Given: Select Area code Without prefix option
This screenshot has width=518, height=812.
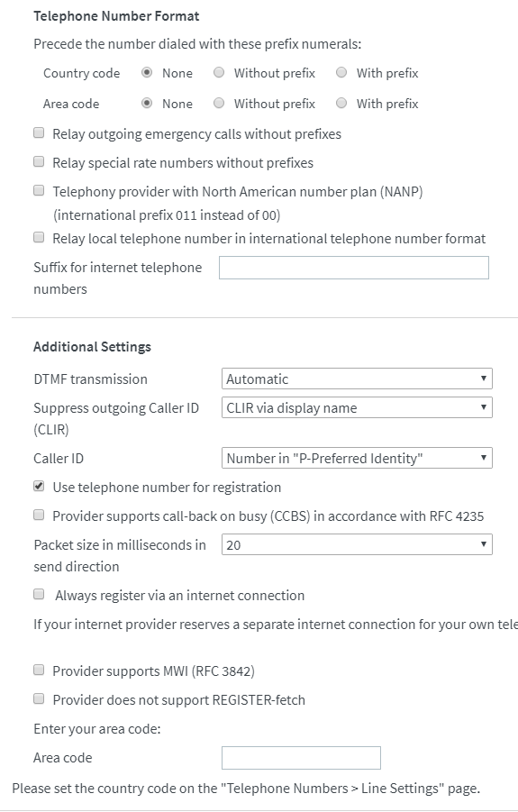Looking at the screenshot, I should [x=219, y=103].
